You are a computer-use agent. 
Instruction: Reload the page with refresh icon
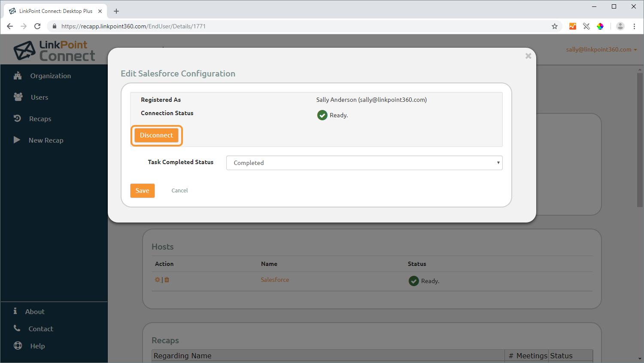tap(37, 26)
